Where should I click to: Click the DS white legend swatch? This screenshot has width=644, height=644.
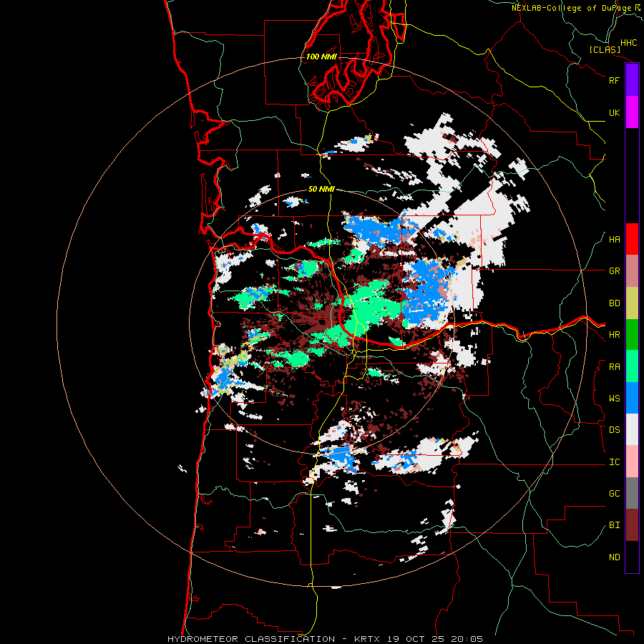click(632, 429)
